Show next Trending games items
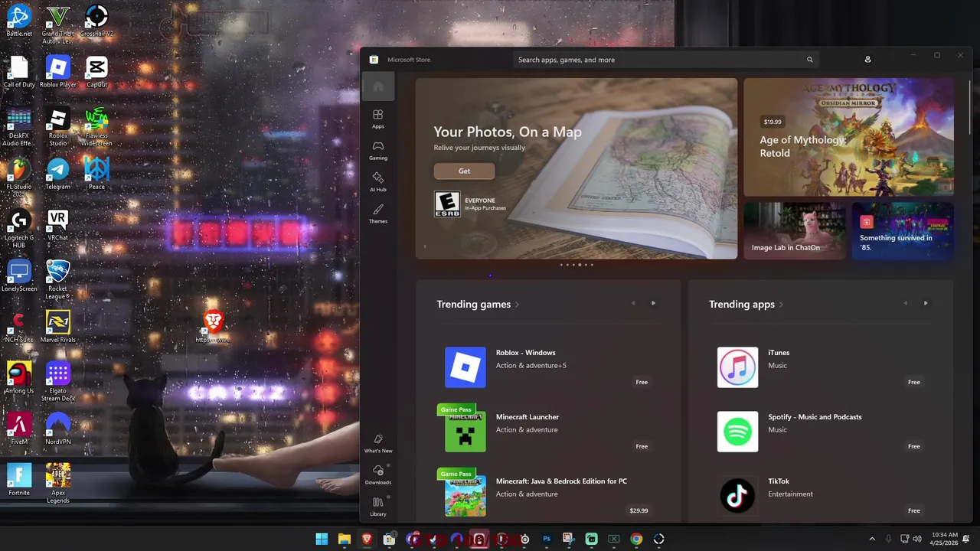Screen dimensions: 980x551 click(x=653, y=304)
